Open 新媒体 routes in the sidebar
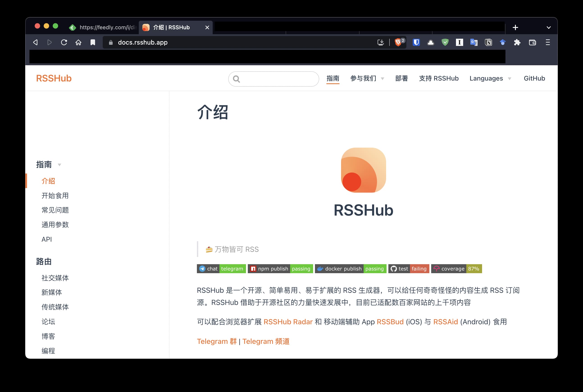 pyautogui.click(x=52, y=293)
